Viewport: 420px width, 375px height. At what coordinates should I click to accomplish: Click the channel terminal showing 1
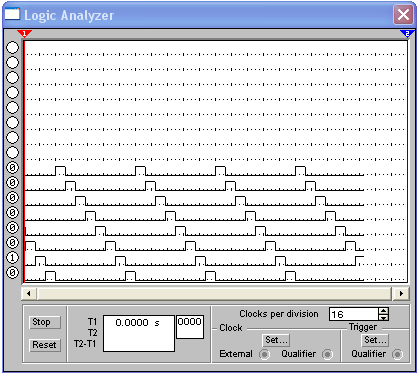tap(13, 258)
